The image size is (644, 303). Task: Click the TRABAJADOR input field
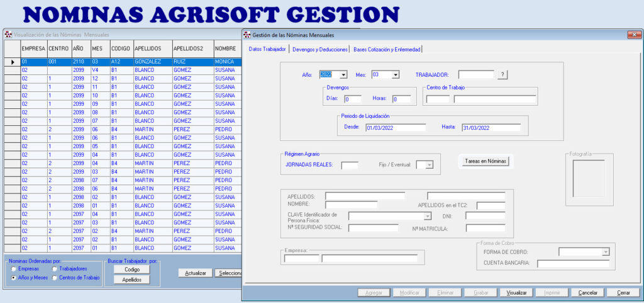(x=477, y=74)
